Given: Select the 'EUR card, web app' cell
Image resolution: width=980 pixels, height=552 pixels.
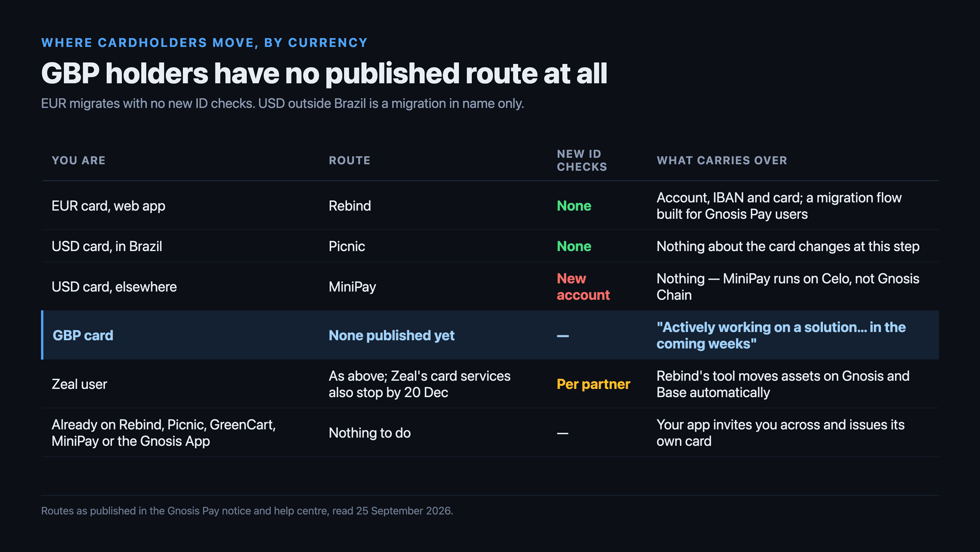Looking at the screenshot, I should pos(108,206).
